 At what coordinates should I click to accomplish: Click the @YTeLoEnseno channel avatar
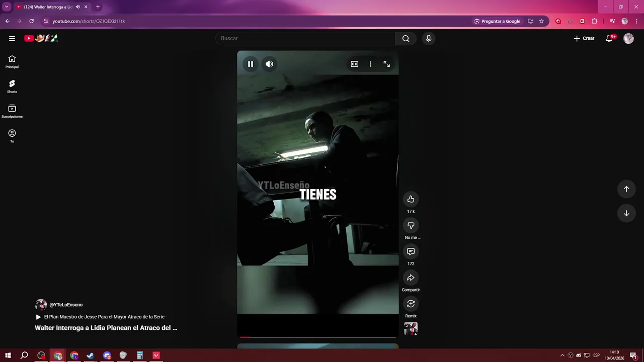click(41, 305)
